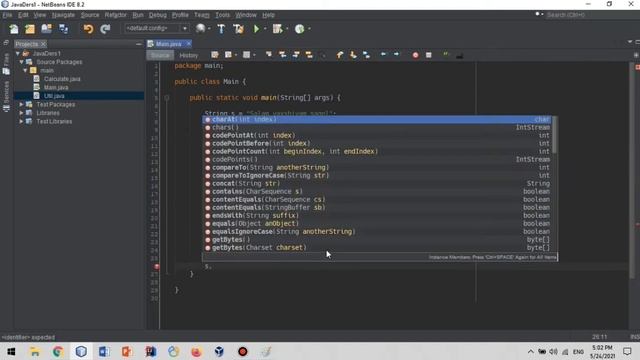
Task: Open the Tools menu
Action: coord(222,15)
